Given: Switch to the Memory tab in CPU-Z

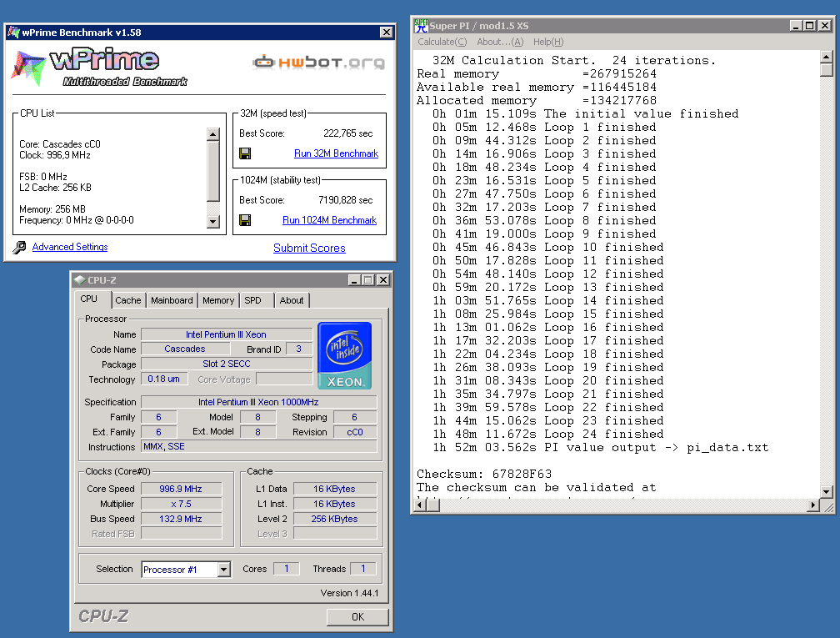Looking at the screenshot, I should click(x=218, y=300).
